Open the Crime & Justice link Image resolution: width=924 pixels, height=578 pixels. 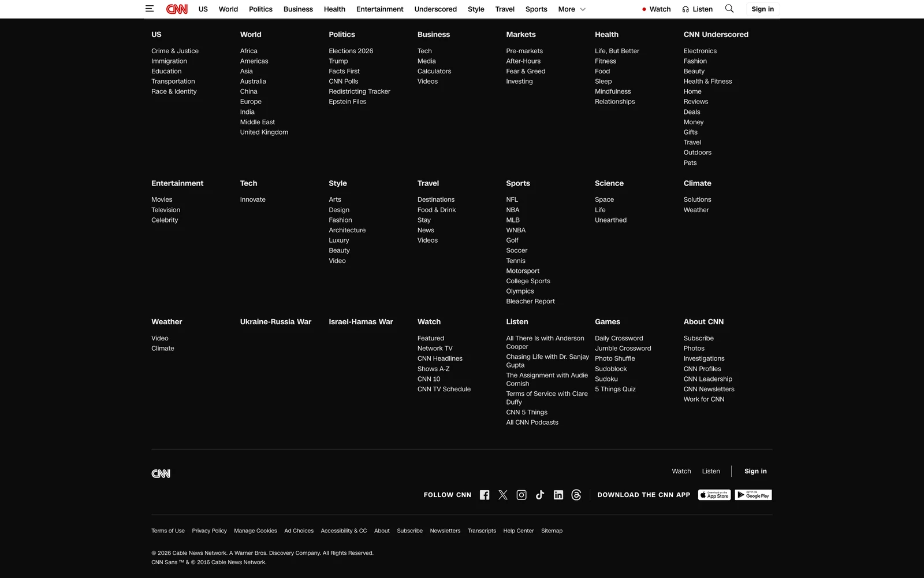[175, 51]
